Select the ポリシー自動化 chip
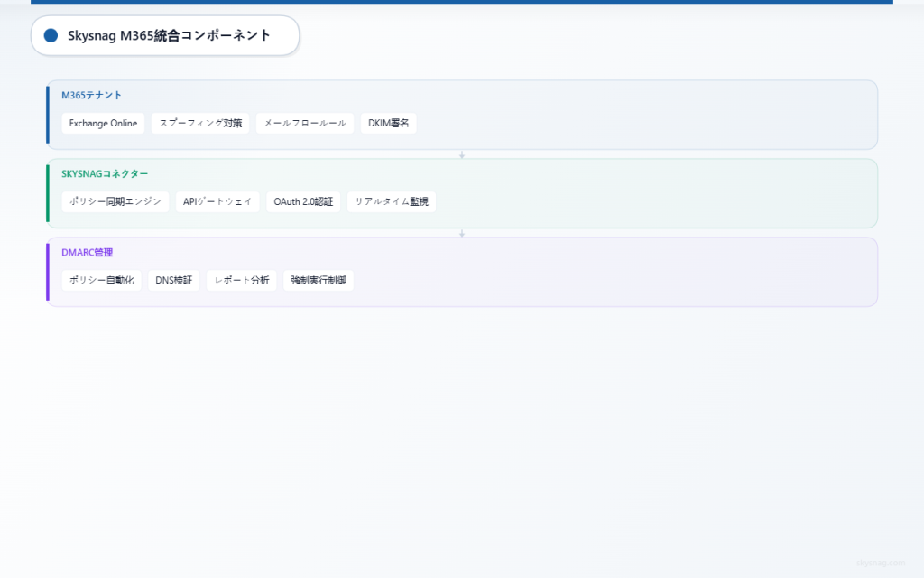 pos(101,280)
